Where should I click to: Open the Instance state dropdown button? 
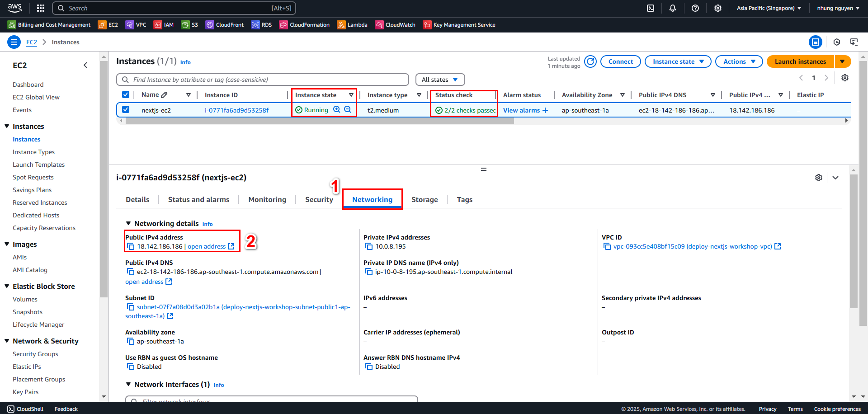(678, 61)
